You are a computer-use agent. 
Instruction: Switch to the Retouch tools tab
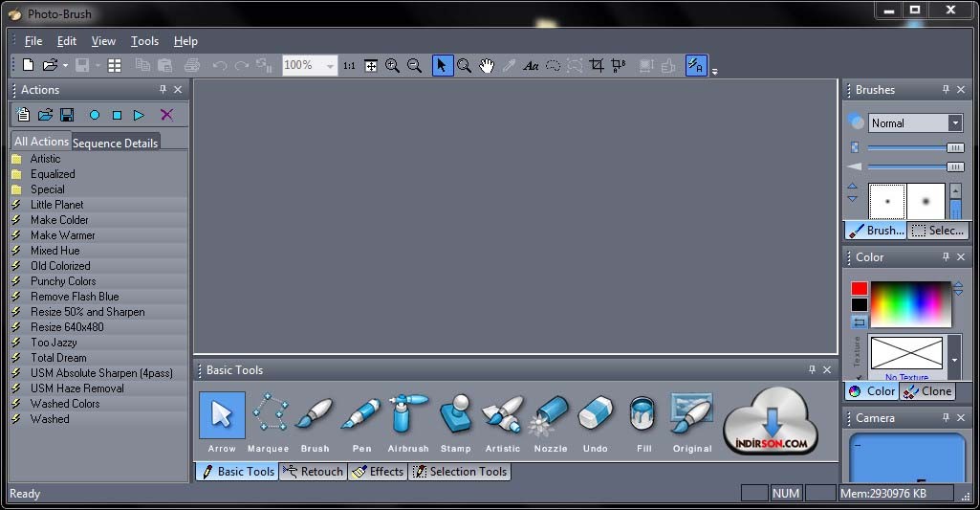[313, 471]
